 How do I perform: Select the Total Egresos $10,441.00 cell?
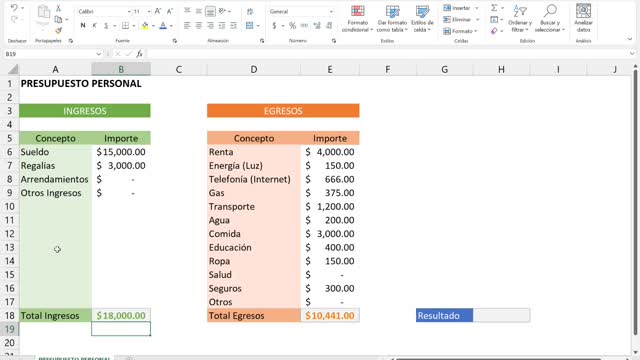[330, 316]
